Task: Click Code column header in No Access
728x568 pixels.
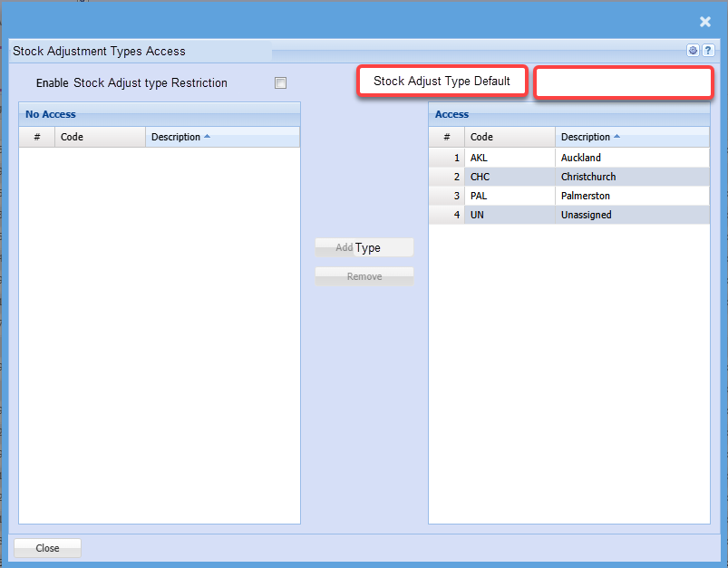Action: coord(101,137)
